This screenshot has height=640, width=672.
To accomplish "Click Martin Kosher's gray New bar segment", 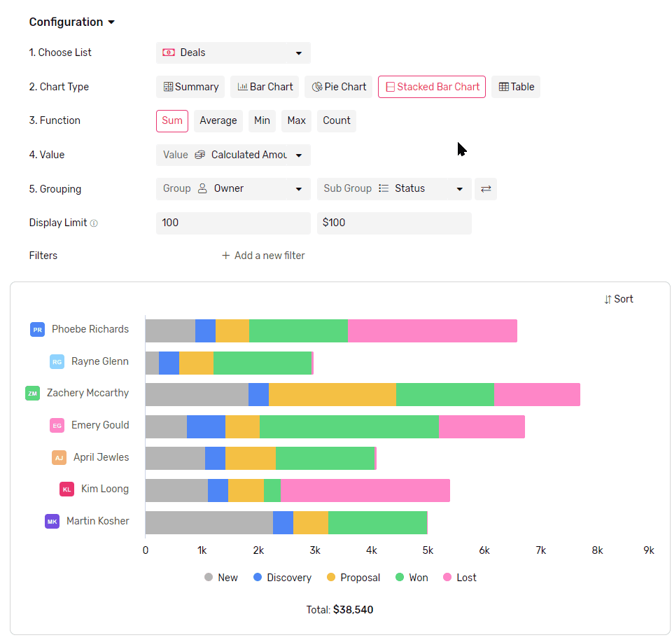I will coord(209,522).
